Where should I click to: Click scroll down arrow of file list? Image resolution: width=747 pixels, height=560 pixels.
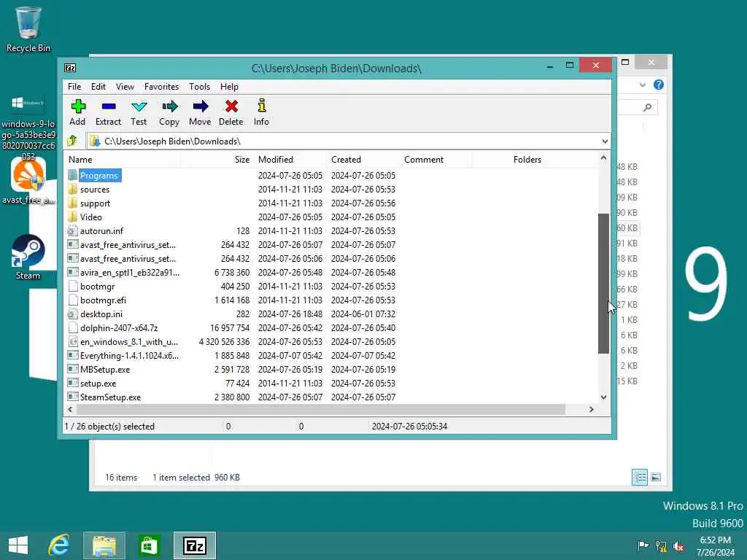coord(603,397)
